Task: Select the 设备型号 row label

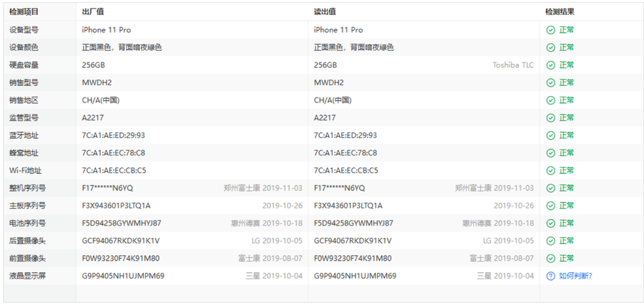Action: [24, 30]
